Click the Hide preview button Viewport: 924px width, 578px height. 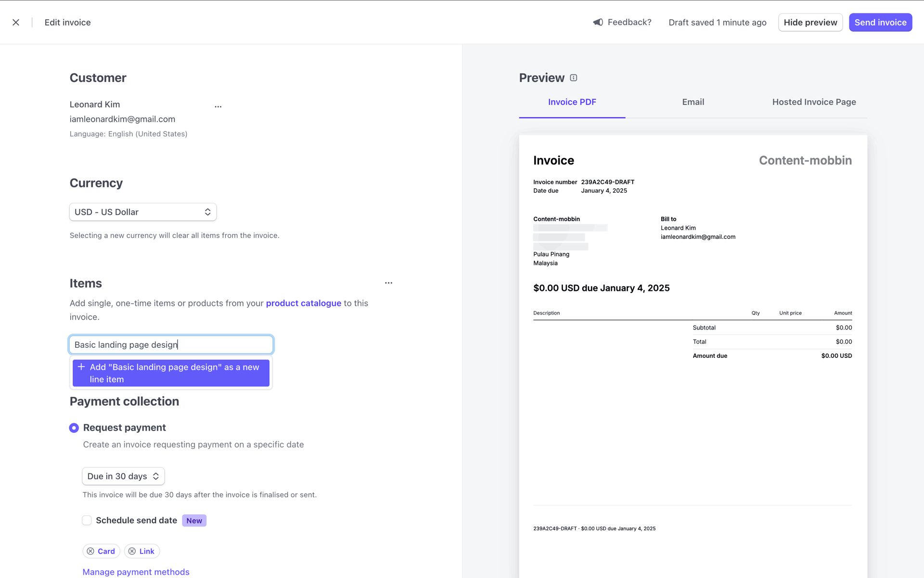(810, 22)
